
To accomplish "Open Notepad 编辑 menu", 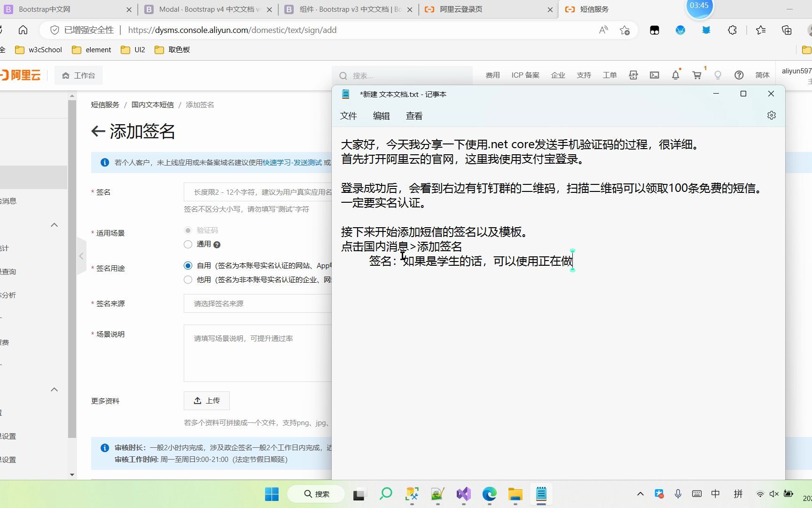I will coord(382,116).
